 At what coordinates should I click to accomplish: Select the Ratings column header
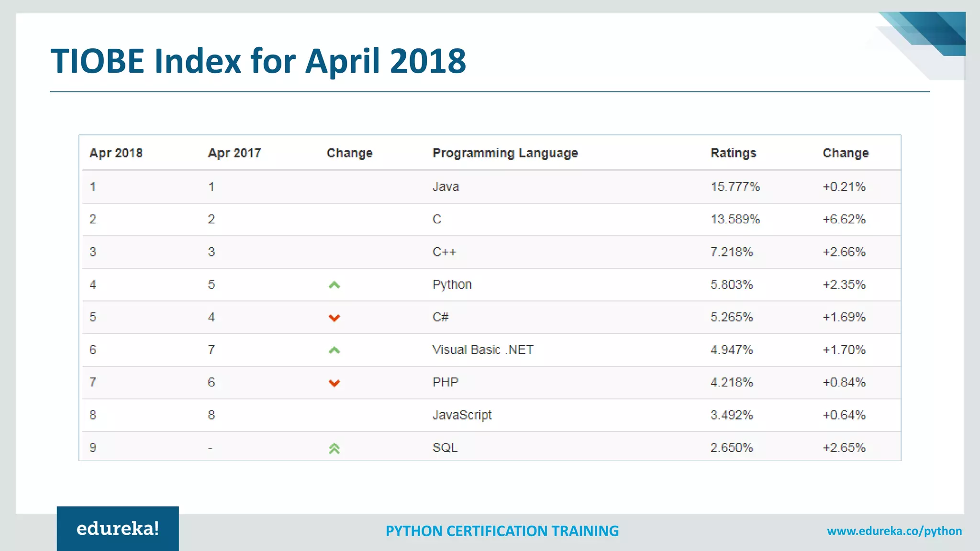point(734,153)
